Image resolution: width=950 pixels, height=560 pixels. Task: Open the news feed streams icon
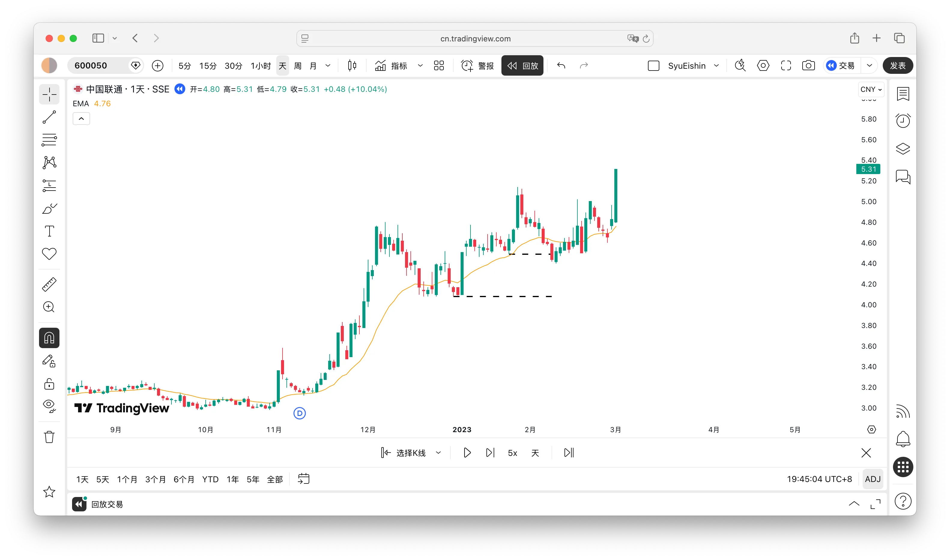(x=903, y=411)
